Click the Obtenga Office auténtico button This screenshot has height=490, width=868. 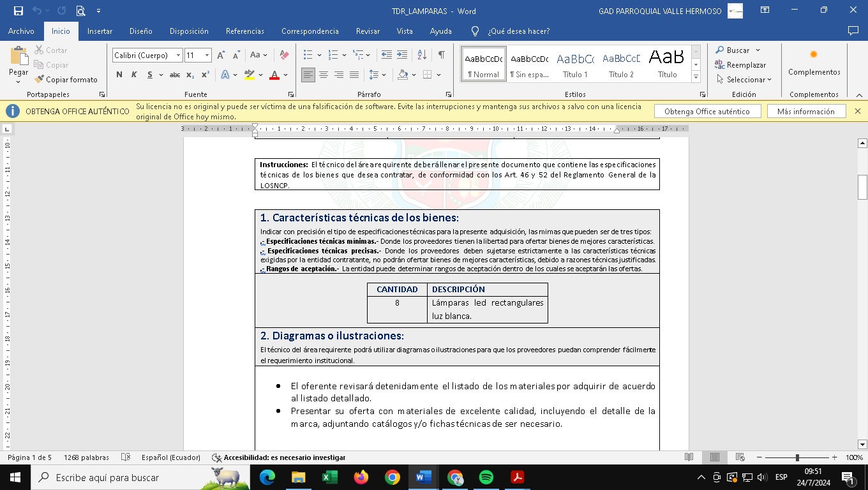[707, 112]
